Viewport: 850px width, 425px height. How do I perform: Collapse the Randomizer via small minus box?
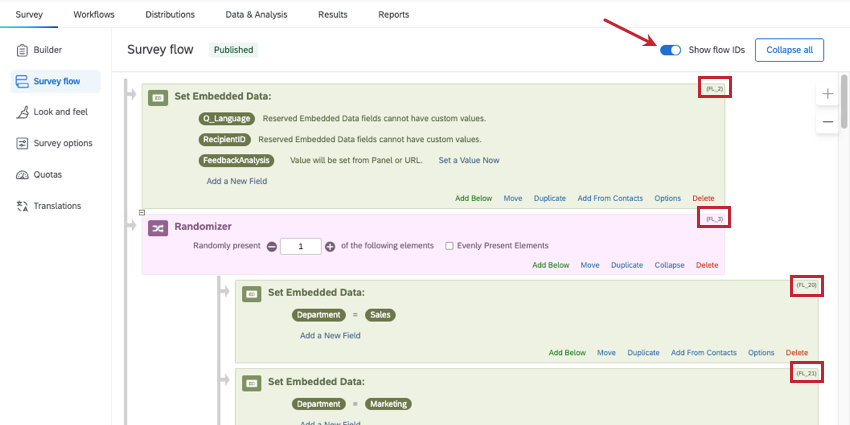[142, 212]
